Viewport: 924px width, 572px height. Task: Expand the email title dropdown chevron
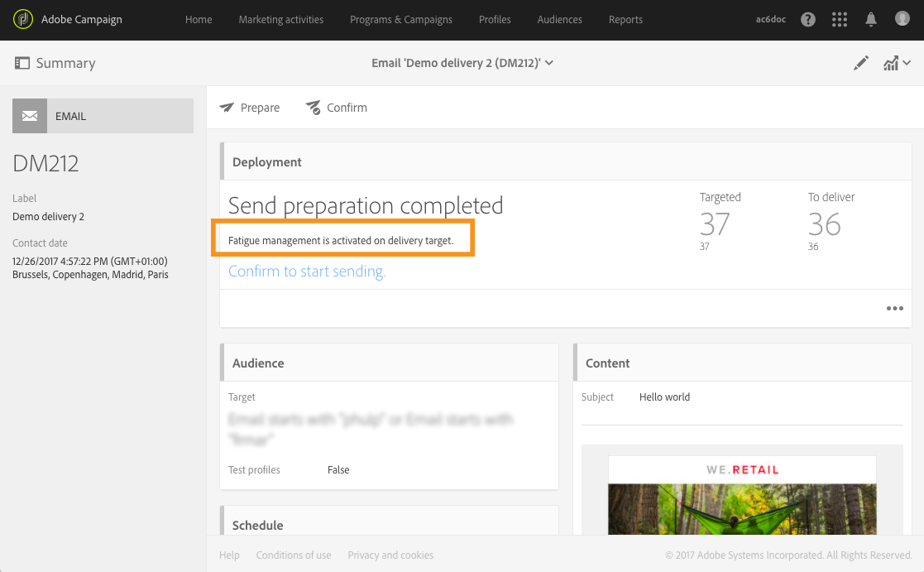coord(549,63)
